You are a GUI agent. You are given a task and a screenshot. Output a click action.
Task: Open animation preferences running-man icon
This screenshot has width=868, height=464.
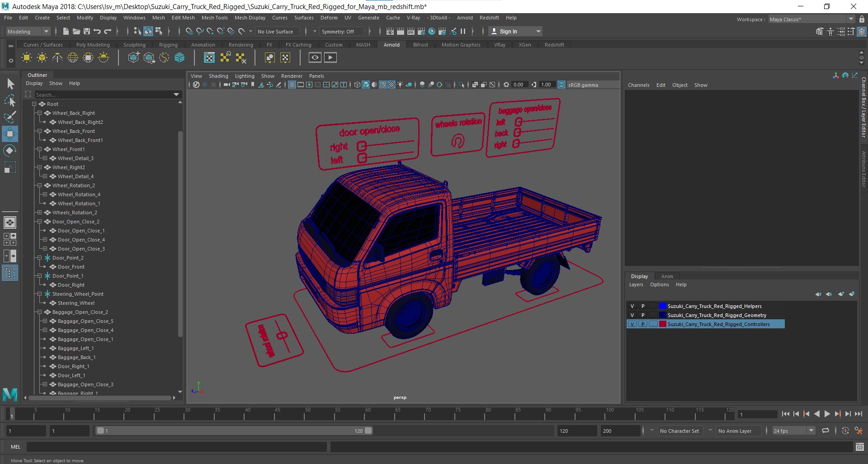(859, 431)
